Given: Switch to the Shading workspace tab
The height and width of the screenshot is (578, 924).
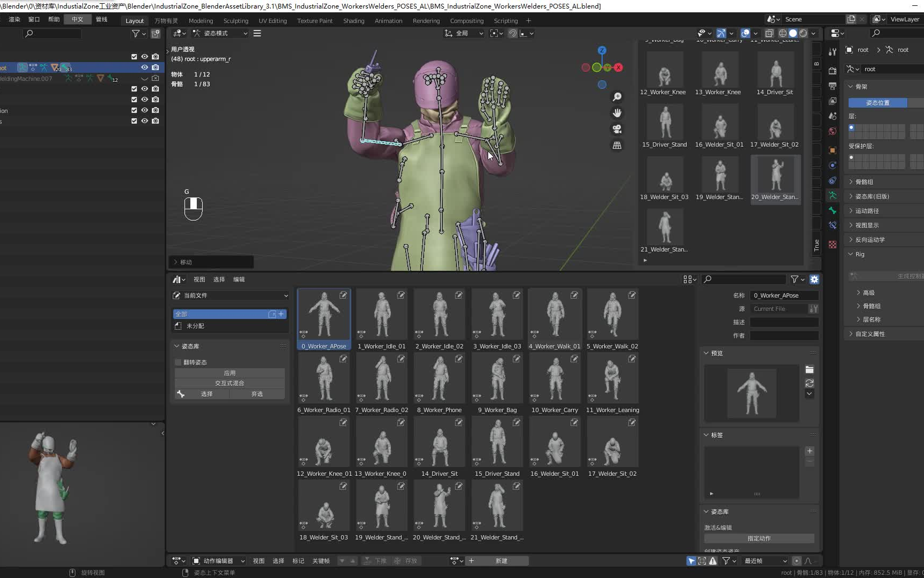Looking at the screenshot, I should pos(353,21).
